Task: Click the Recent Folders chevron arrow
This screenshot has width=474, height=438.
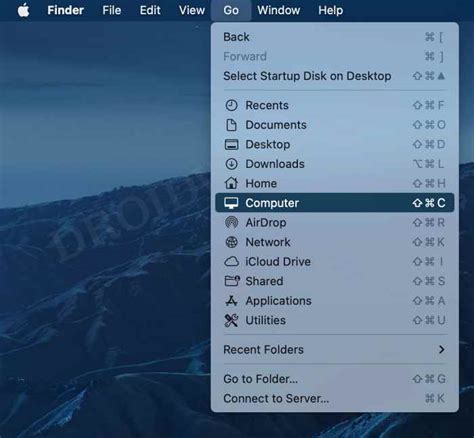Action: (x=442, y=350)
